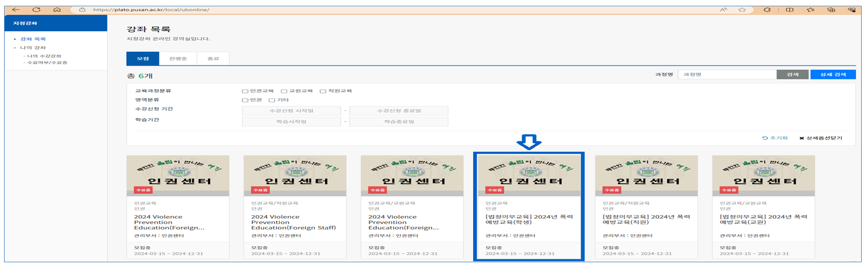Toggle the split screen icon
The image size is (868, 268).
[x=790, y=10]
